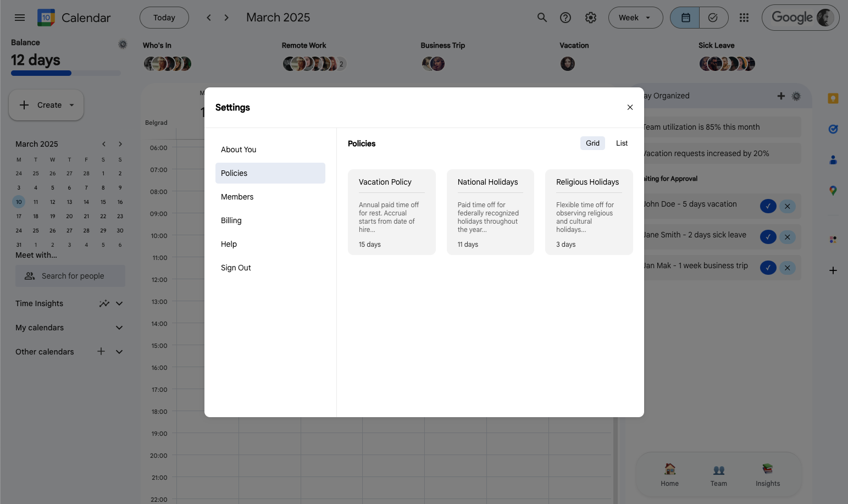
Task: Click the Today button
Action: tap(164, 18)
